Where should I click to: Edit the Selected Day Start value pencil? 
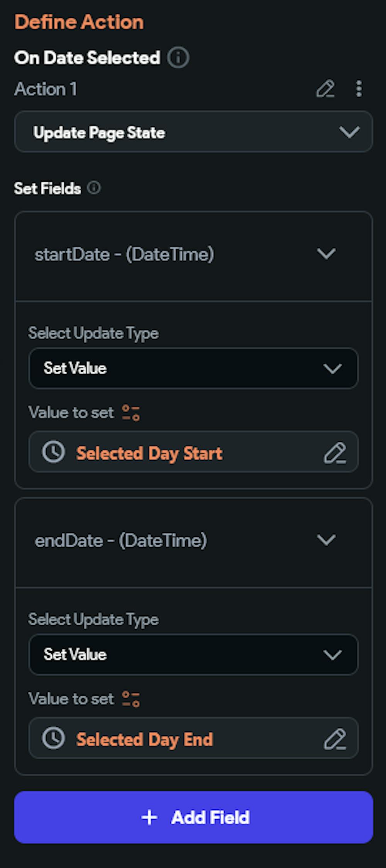(x=335, y=453)
